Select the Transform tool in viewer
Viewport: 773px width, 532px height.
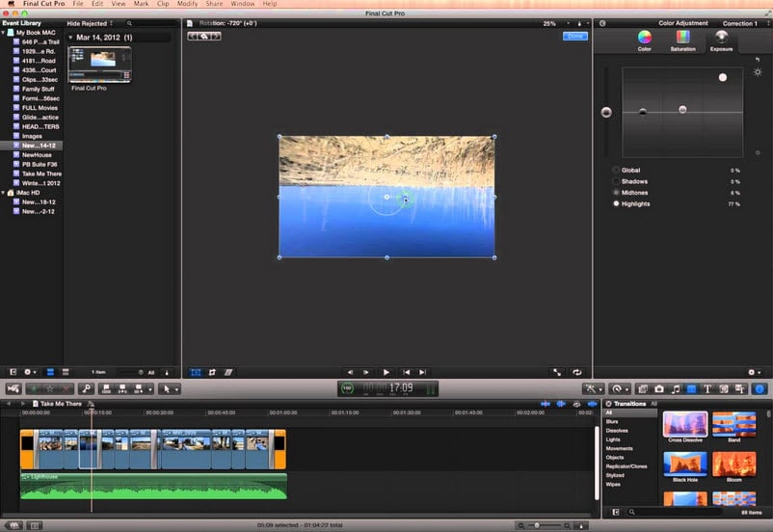(x=196, y=372)
